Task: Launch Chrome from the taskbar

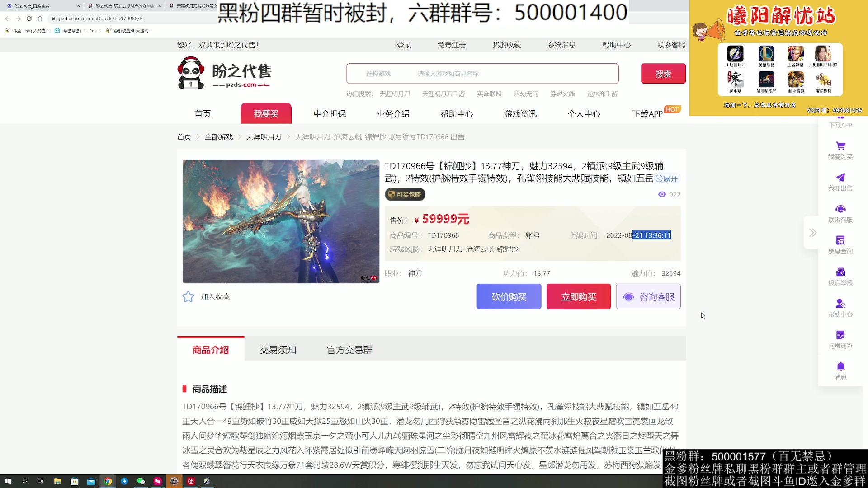Action: [108, 482]
